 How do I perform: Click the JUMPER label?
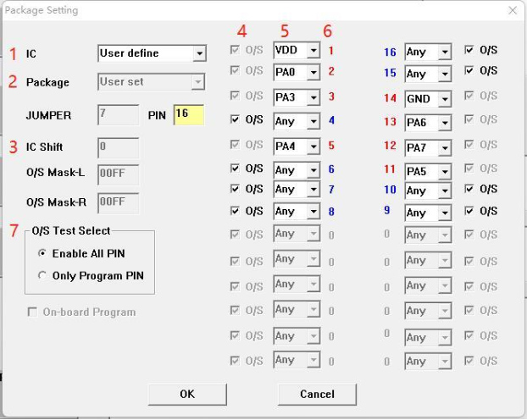(x=48, y=115)
